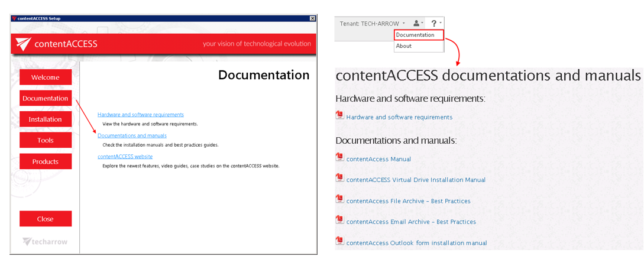This screenshot has height=272, width=644.
Task: Select About in the help menu
Action: point(419,46)
